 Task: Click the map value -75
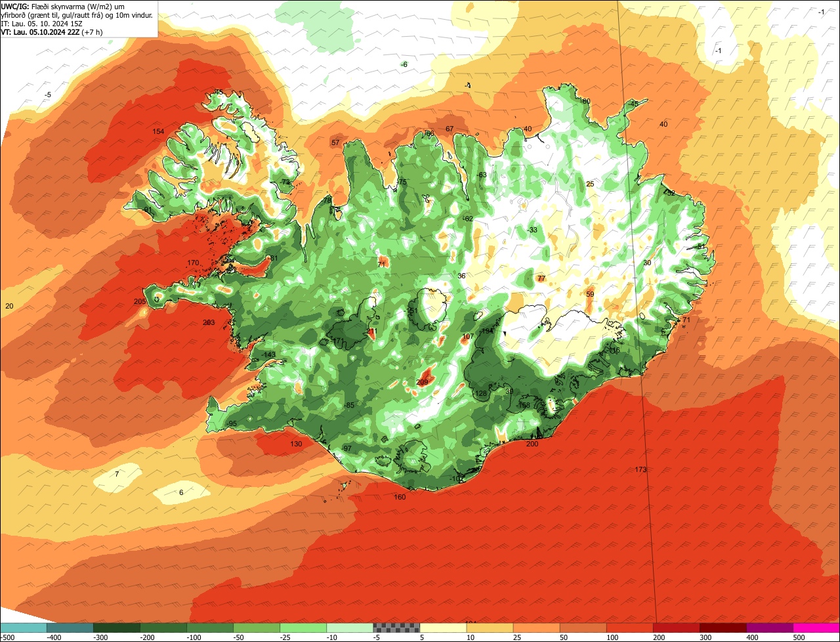click(x=402, y=182)
